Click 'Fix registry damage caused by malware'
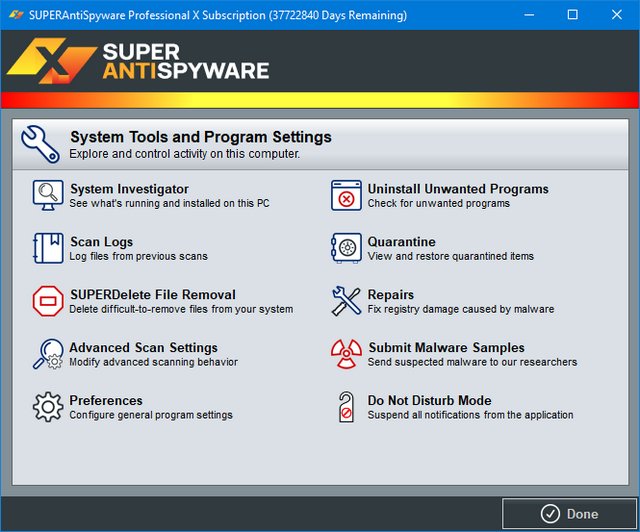The height and width of the screenshot is (532, 640). pyautogui.click(x=461, y=309)
